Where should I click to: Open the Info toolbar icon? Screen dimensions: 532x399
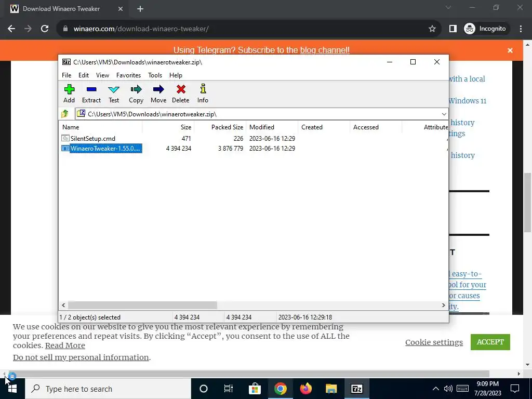coord(203,94)
